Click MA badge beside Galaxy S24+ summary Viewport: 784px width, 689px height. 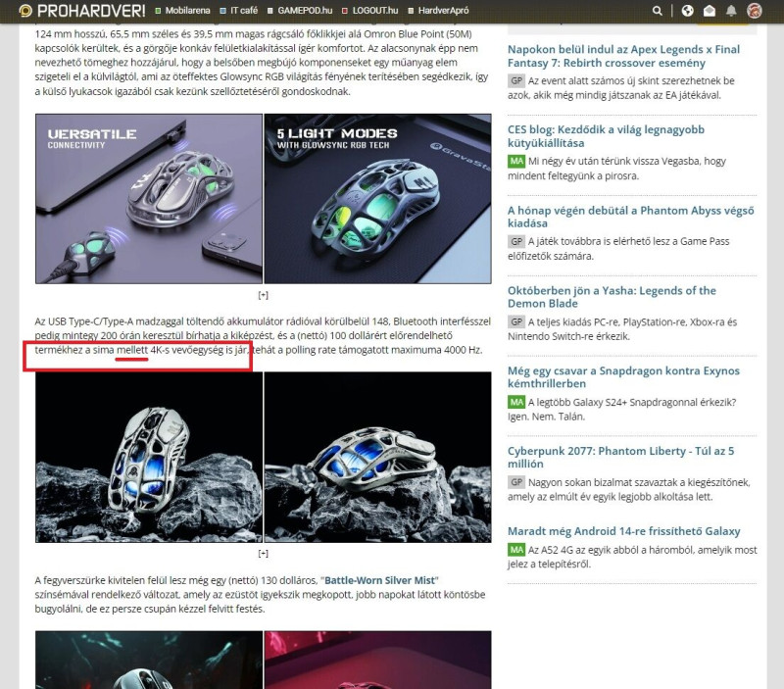point(516,402)
